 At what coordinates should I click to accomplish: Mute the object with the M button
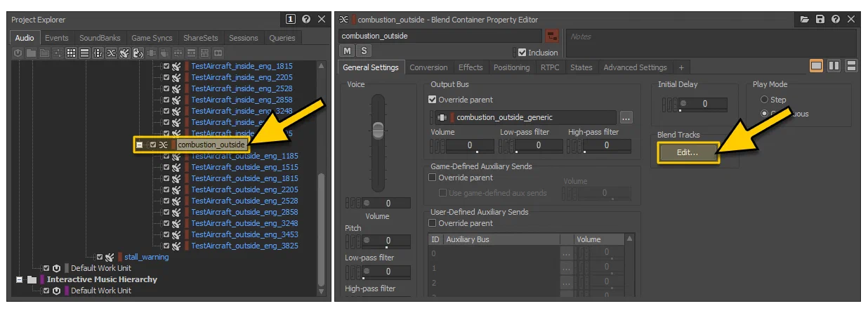pos(348,51)
